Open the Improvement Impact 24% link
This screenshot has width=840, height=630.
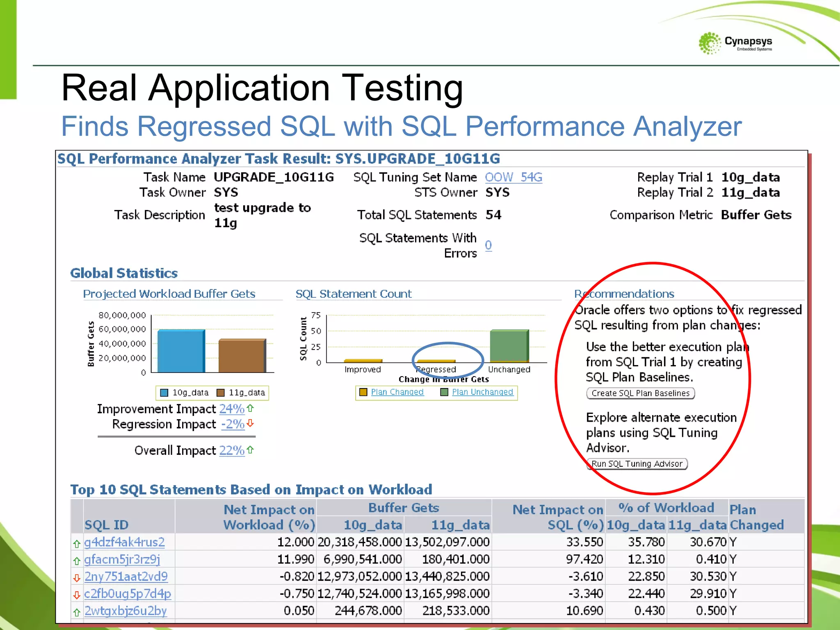(232, 409)
